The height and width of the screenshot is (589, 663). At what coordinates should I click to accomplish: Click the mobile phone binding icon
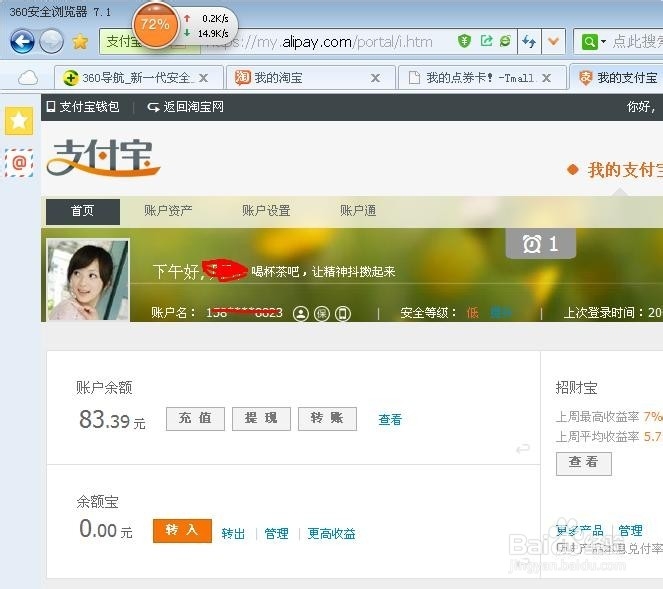click(342, 313)
